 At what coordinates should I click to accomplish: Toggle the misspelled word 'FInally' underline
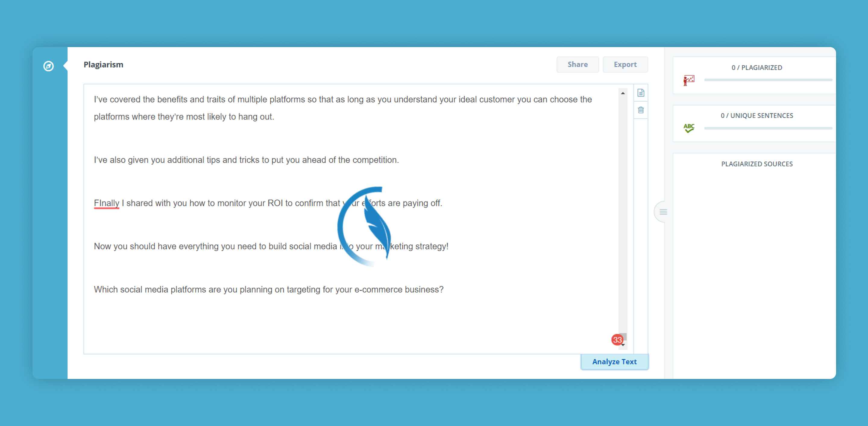107,203
